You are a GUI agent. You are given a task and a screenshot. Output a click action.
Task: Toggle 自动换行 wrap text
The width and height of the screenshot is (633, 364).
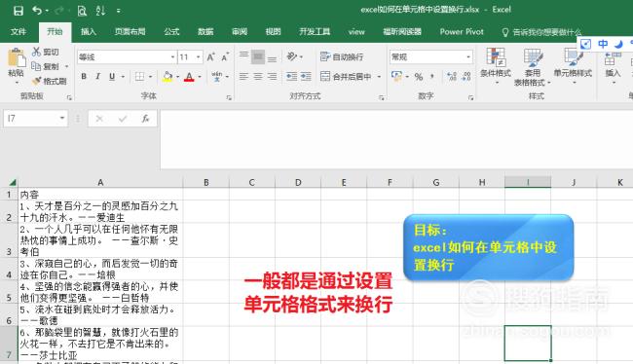tap(342, 56)
